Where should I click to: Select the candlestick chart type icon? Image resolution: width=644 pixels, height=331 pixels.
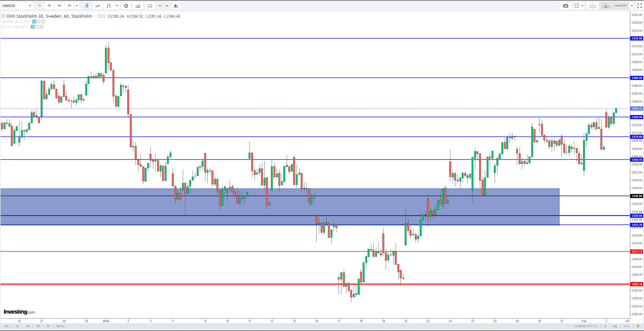tap(86, 5)
